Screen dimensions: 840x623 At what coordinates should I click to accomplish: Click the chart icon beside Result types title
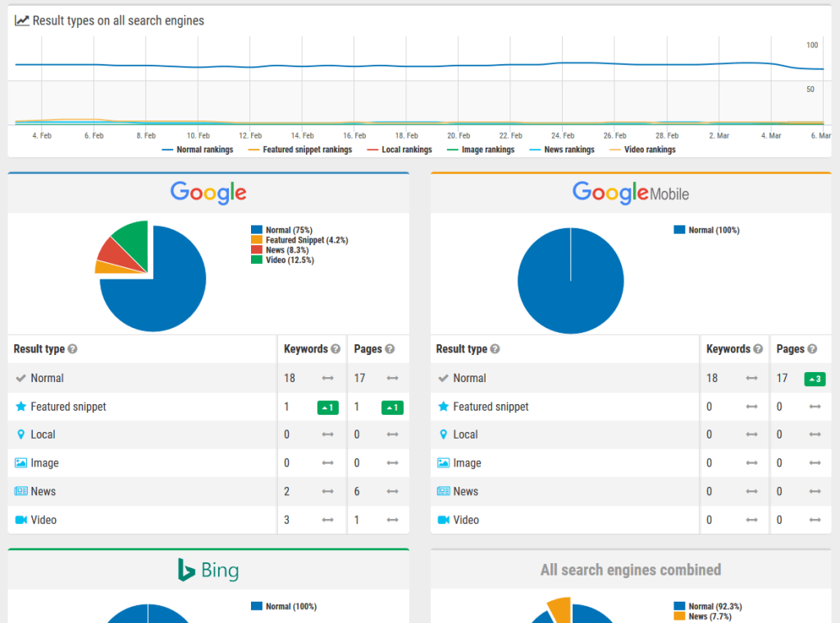21,20
